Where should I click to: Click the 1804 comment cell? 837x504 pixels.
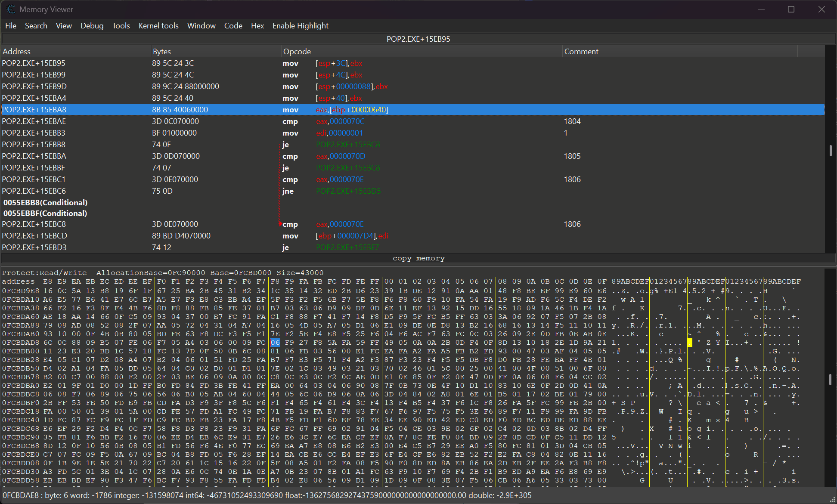(x=572, y=121)
